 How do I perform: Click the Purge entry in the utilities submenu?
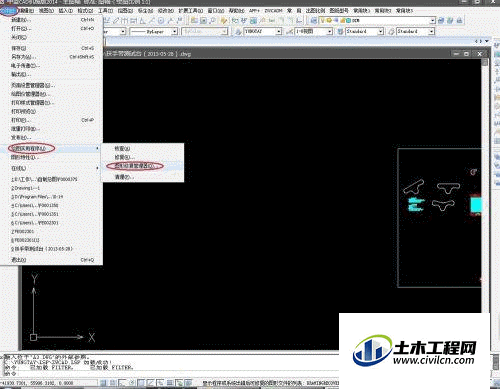pyautogui.click(x=124, y=177)
